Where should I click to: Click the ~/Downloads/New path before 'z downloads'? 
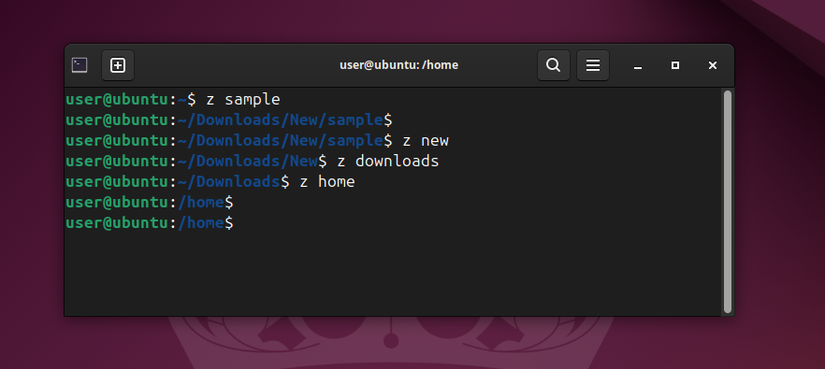(248, 161)
